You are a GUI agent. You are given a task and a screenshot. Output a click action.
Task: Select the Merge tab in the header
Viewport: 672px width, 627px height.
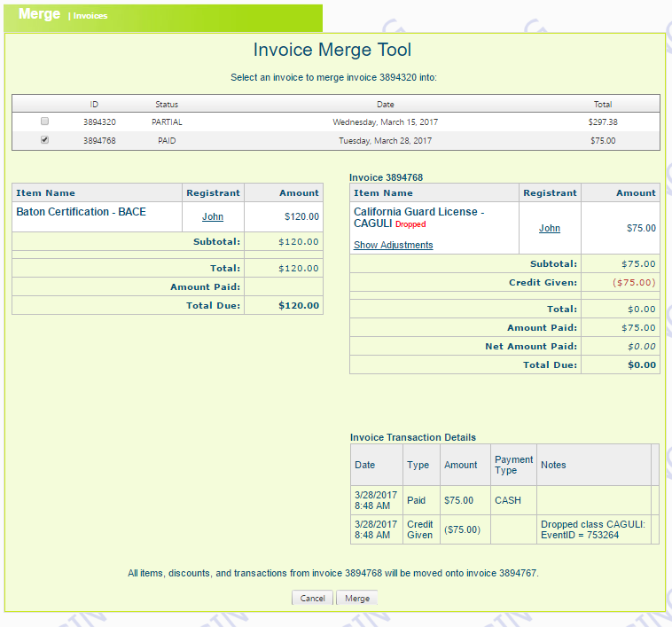[x=39, y=15]
